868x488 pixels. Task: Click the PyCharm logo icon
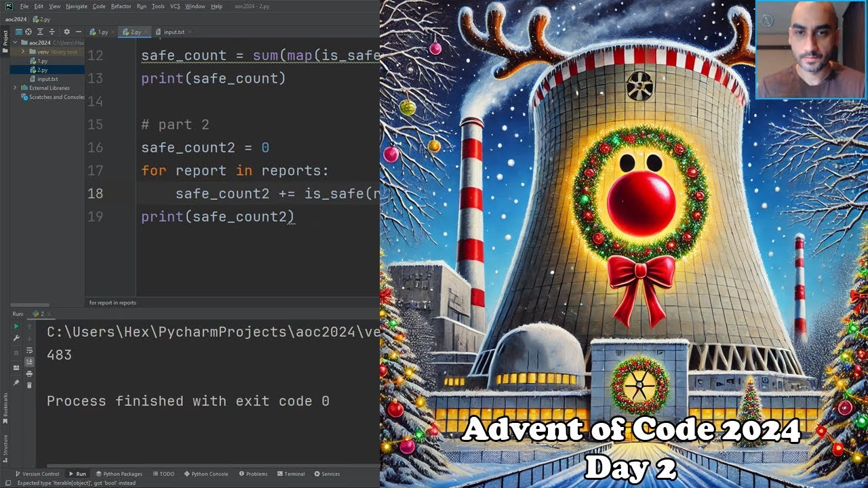(9, 6)
